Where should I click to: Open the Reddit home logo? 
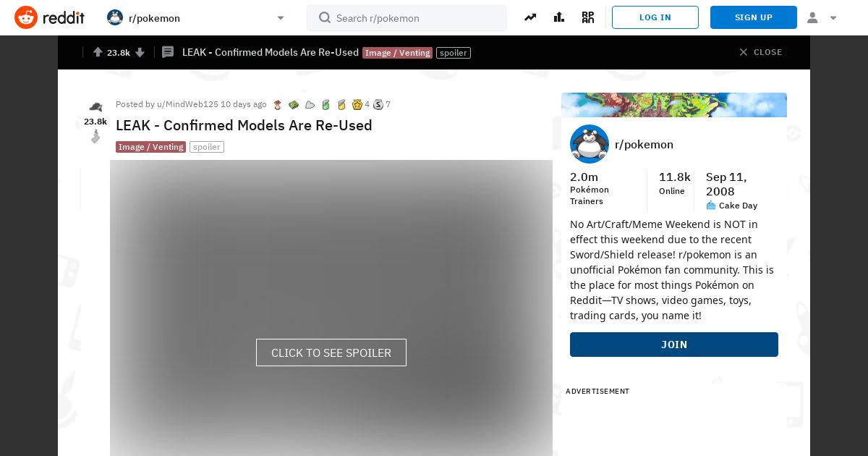tap(49, 17)
